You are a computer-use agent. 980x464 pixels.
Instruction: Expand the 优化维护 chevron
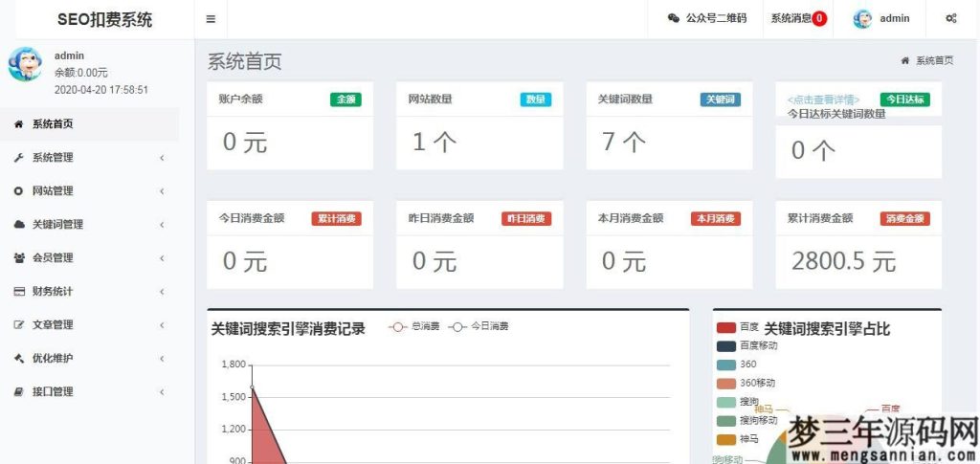tap(162, 359)
